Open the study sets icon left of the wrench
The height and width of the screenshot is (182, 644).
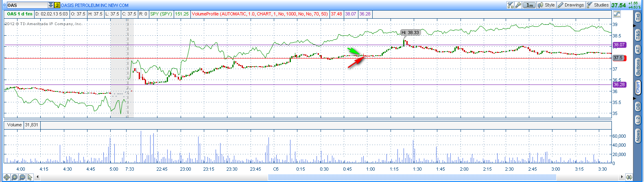[x=510, y=5]
